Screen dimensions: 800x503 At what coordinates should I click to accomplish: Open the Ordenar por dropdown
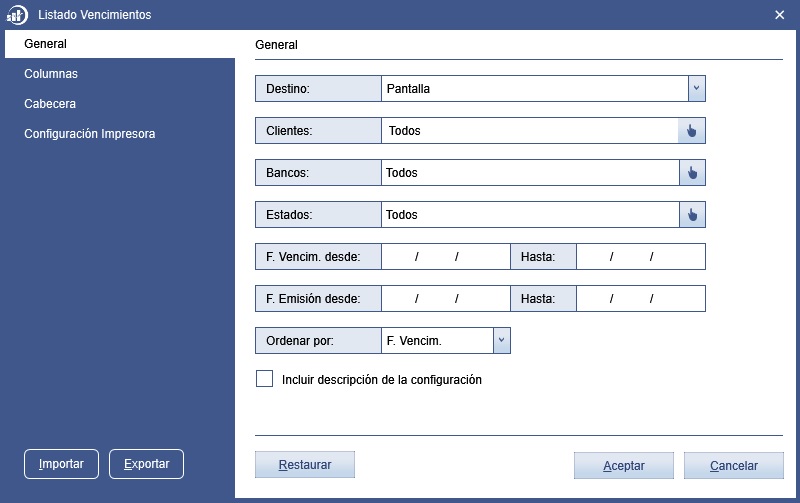point(502,340)
